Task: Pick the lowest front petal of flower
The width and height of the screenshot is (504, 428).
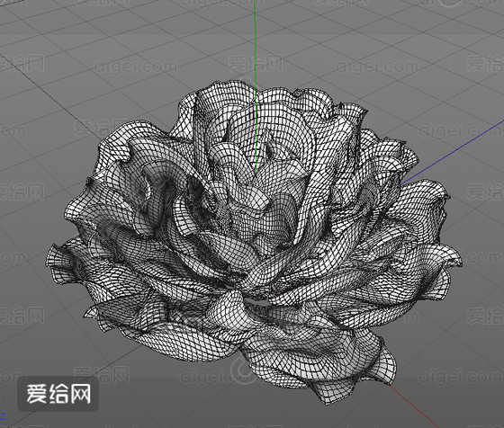Action: 321,370
